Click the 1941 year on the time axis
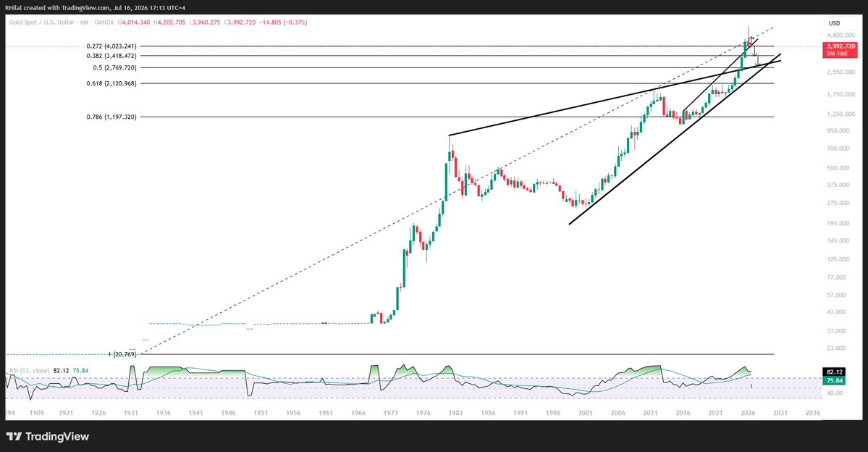Viewport: 868px width, 452px height. pos(196,413)
